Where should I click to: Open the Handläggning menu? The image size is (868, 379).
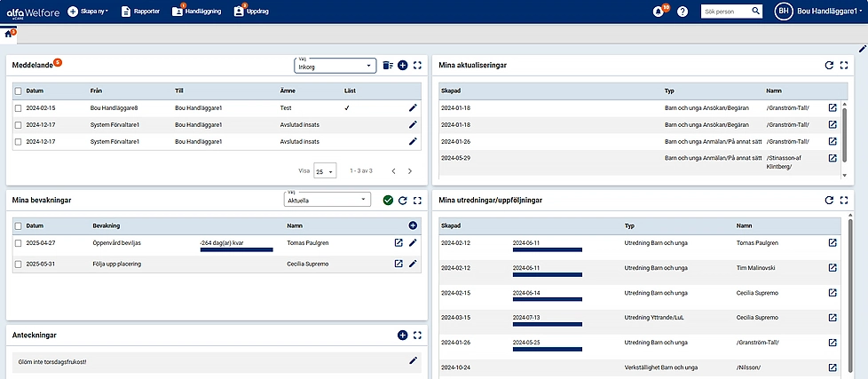point(198,12)
